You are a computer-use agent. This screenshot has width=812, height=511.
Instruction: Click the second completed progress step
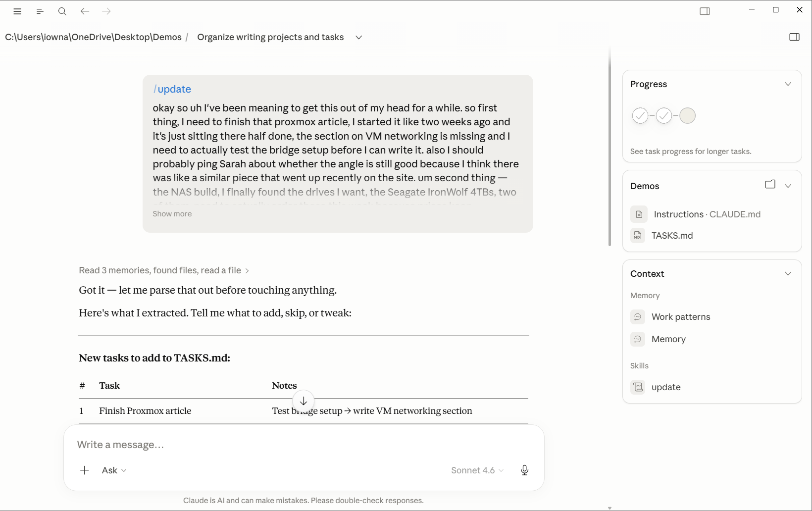click(663, 116)
